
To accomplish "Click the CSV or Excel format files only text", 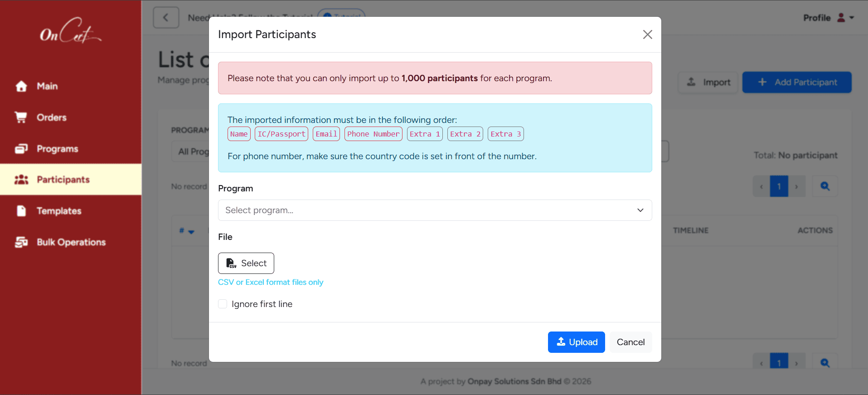I will (x=271, y=282).
